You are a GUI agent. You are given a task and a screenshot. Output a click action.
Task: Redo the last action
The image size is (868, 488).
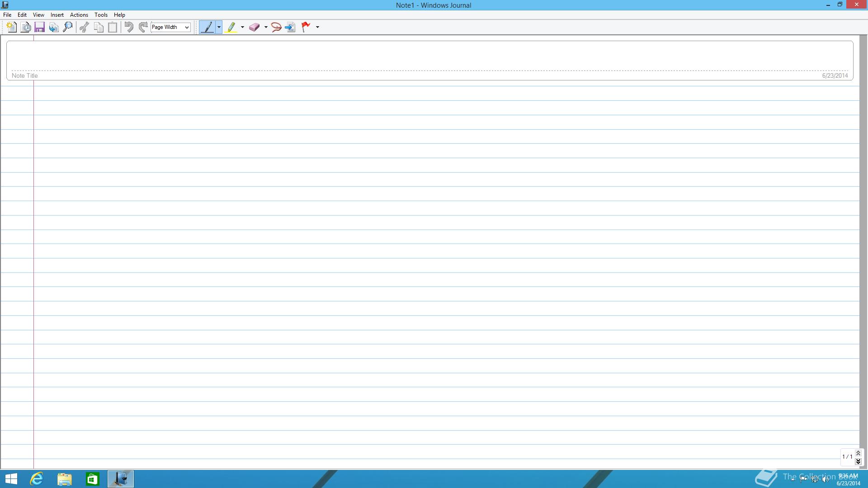[143, 27]
